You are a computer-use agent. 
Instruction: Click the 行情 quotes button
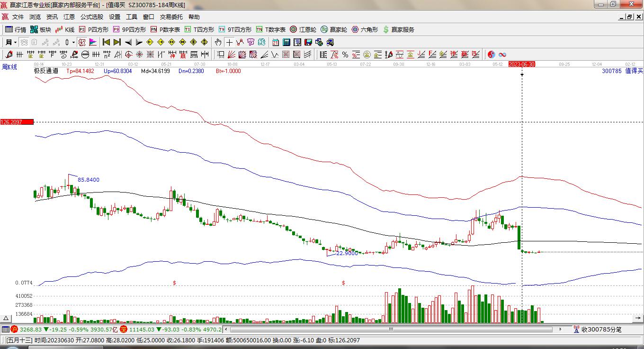[x=16, y=29]
